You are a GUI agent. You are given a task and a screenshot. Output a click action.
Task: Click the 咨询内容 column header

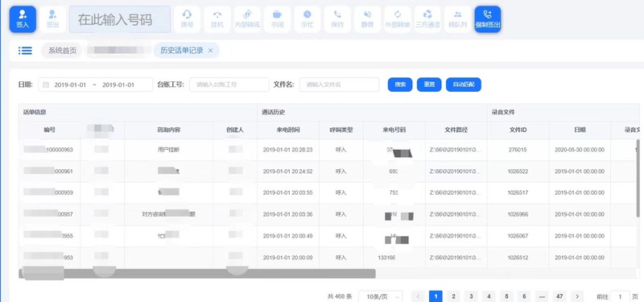coord(169,130)
